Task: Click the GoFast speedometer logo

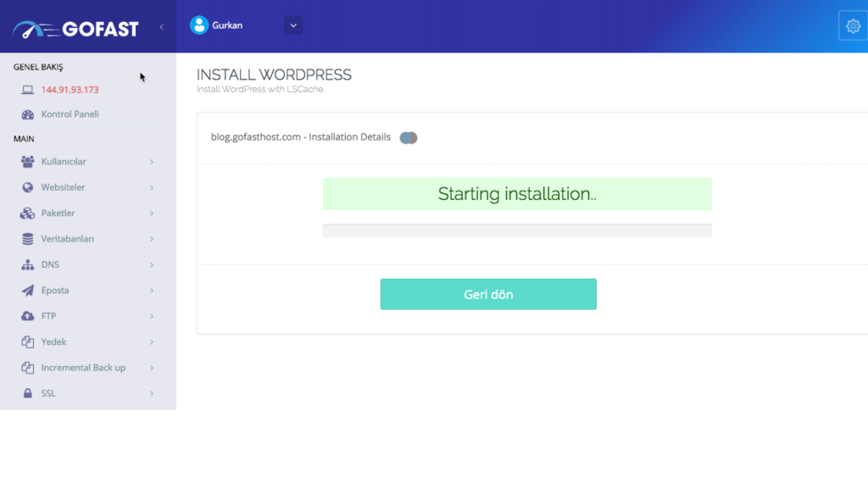Action: 36,30
